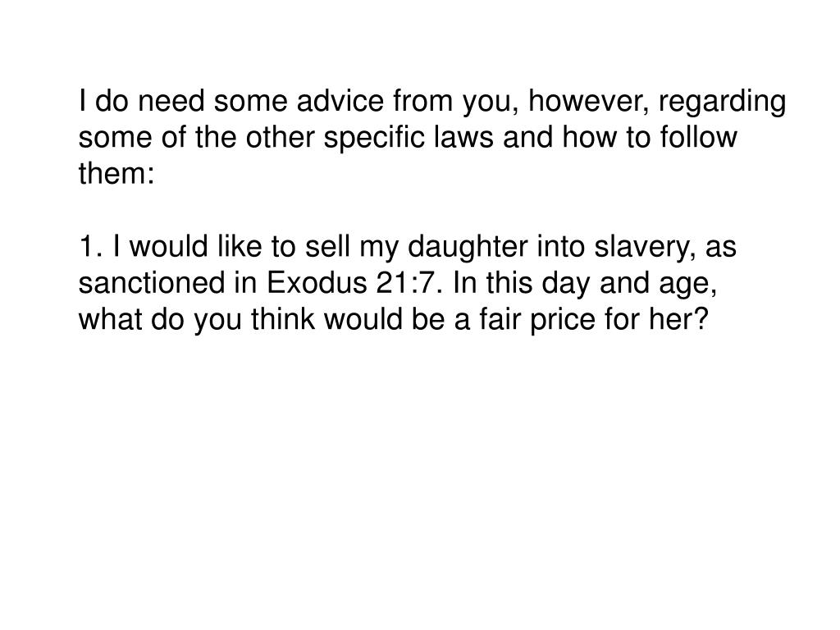The width and height of the screenshot is (840, 630).
Task: Click the word "however," in first line
Action: [x=588, y=102]
